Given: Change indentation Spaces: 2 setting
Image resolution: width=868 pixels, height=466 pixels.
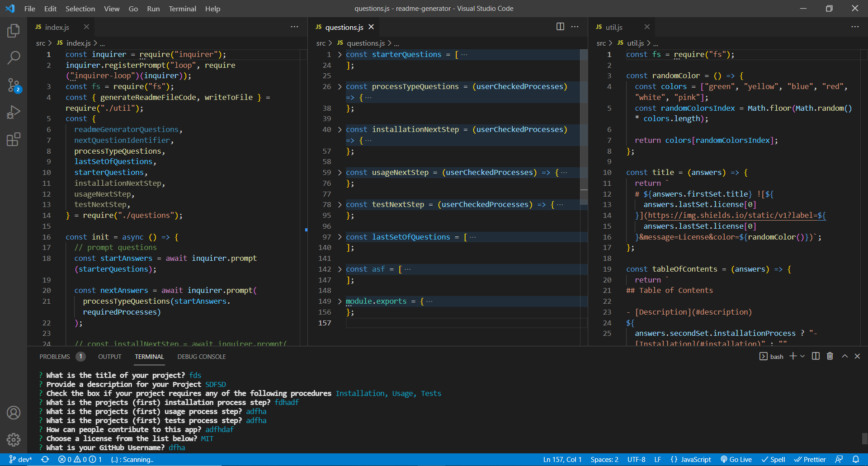Looking at the screenshot, I should click(x=604, y=460).
